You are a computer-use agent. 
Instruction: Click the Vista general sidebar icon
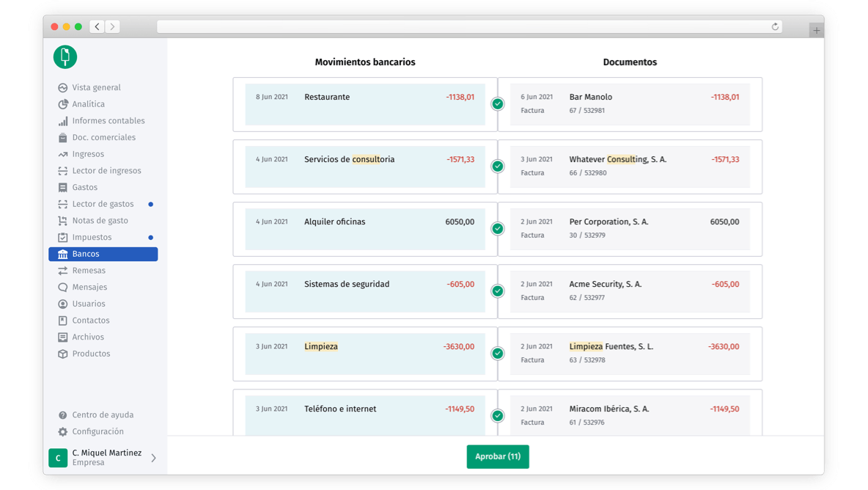(x=63, y=88)
